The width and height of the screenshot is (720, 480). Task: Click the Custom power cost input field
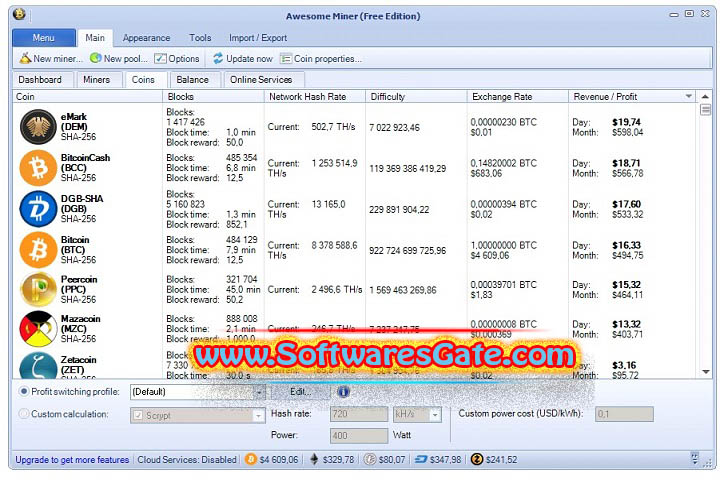[624, 414]
